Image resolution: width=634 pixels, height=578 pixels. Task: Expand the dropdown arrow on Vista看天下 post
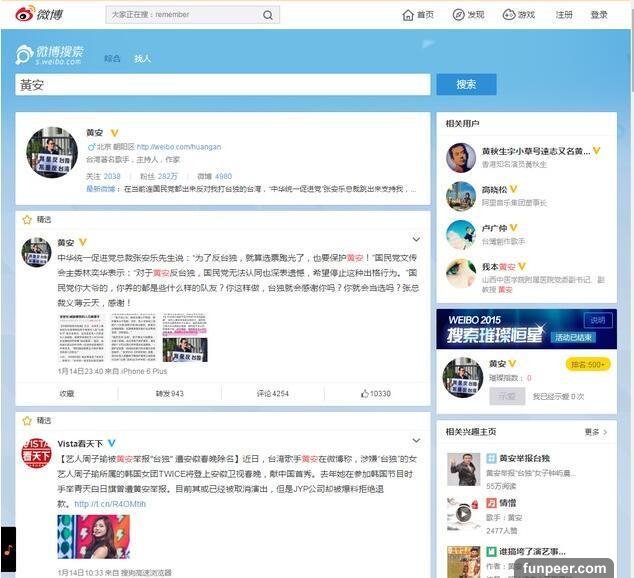(416, 442)
